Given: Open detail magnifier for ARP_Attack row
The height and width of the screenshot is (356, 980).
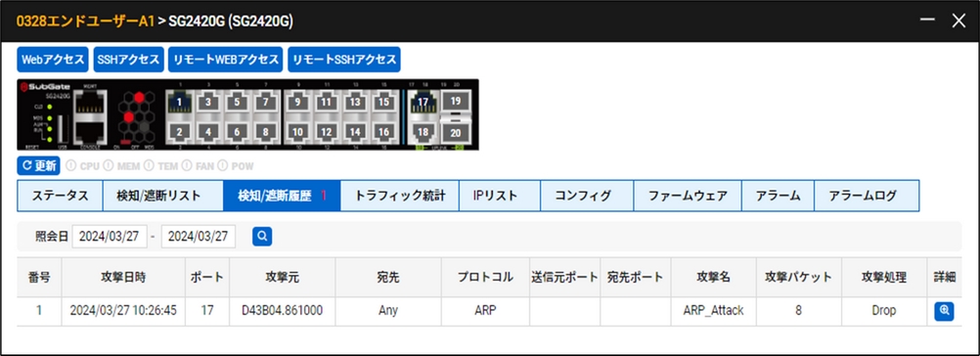Looking at the screenshot, I should (x=944, y=311).
